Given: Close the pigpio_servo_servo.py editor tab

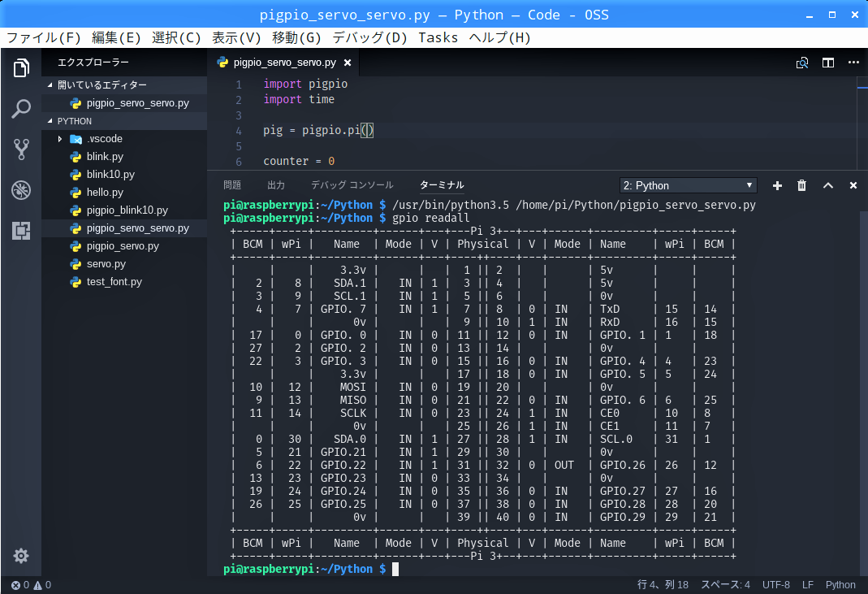Looking at the screenshot, I should pos(348,63).
